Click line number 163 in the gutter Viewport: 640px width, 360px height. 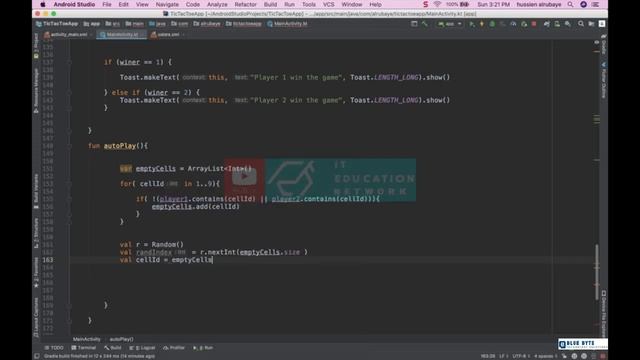(x=48, y=260)
